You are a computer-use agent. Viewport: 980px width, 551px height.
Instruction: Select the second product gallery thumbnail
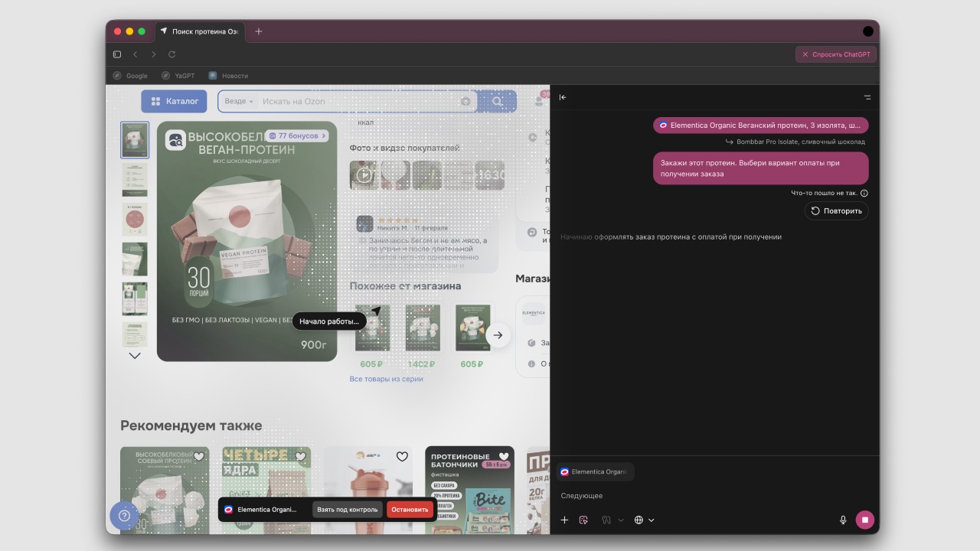135,180
